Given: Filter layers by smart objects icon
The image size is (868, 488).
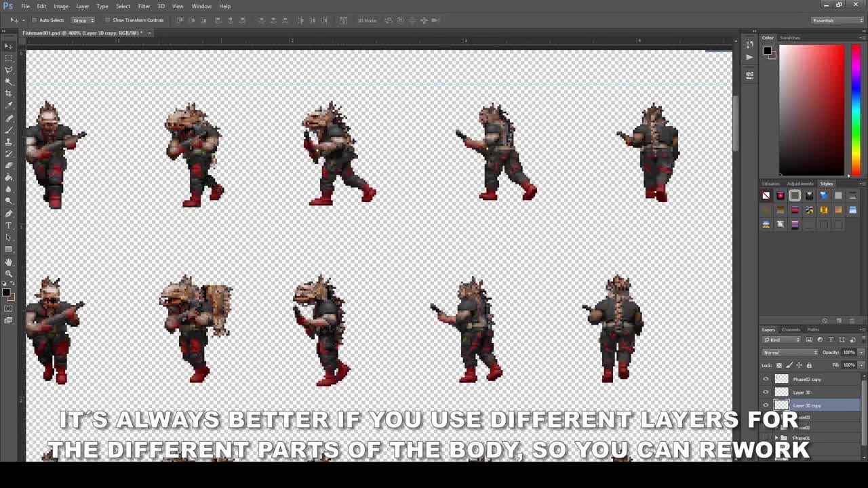Looking at the screenshot, I should (852, 340).
